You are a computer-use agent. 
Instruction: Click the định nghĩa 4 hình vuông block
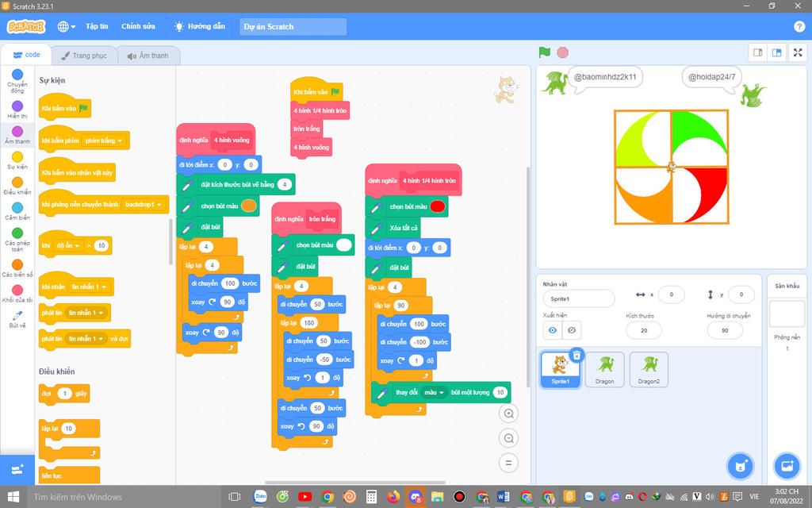tap(216, 140)
